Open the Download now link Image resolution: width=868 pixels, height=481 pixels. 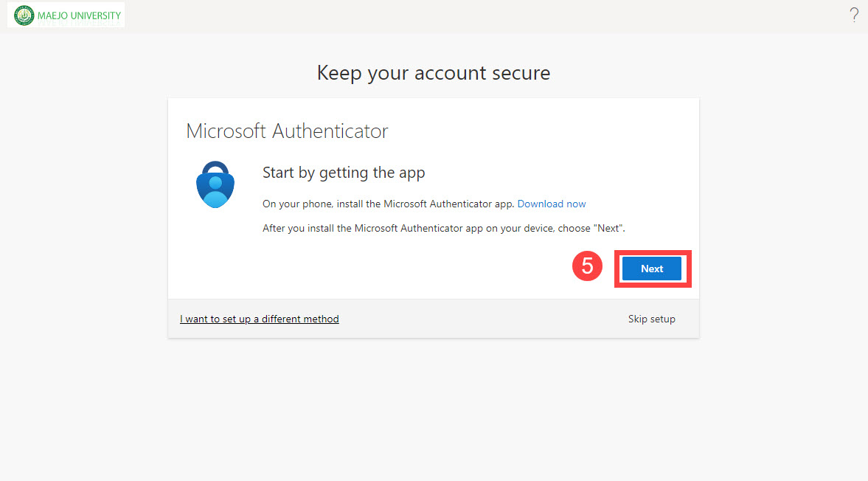point(552,204)
